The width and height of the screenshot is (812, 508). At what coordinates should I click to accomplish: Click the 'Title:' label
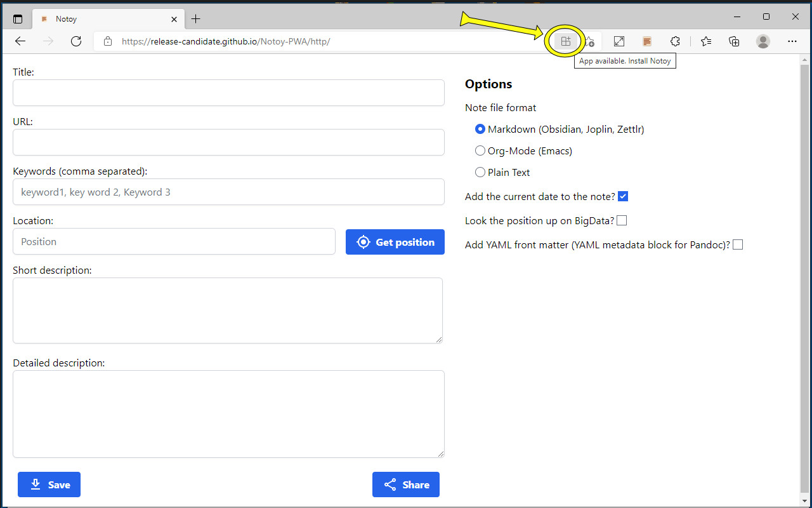23,72
